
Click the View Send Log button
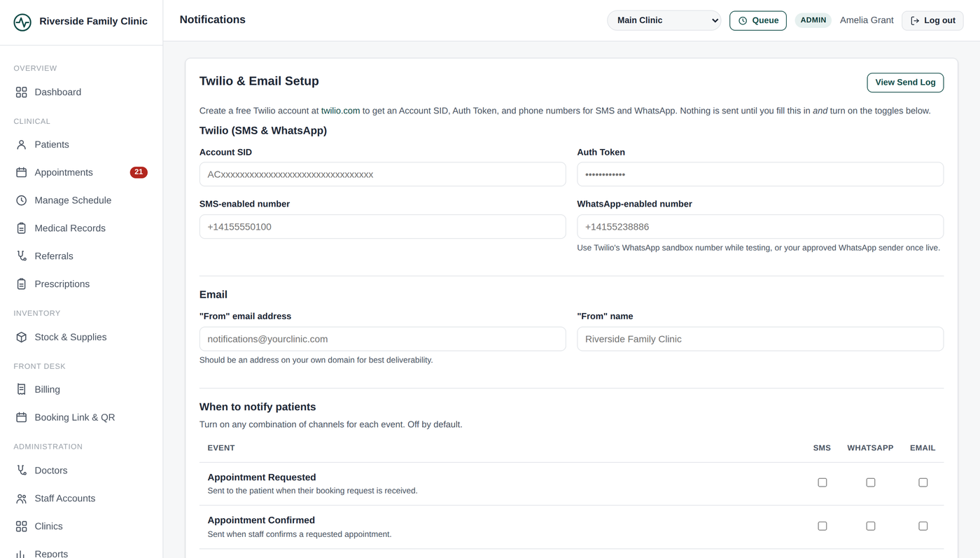(905, 83)
